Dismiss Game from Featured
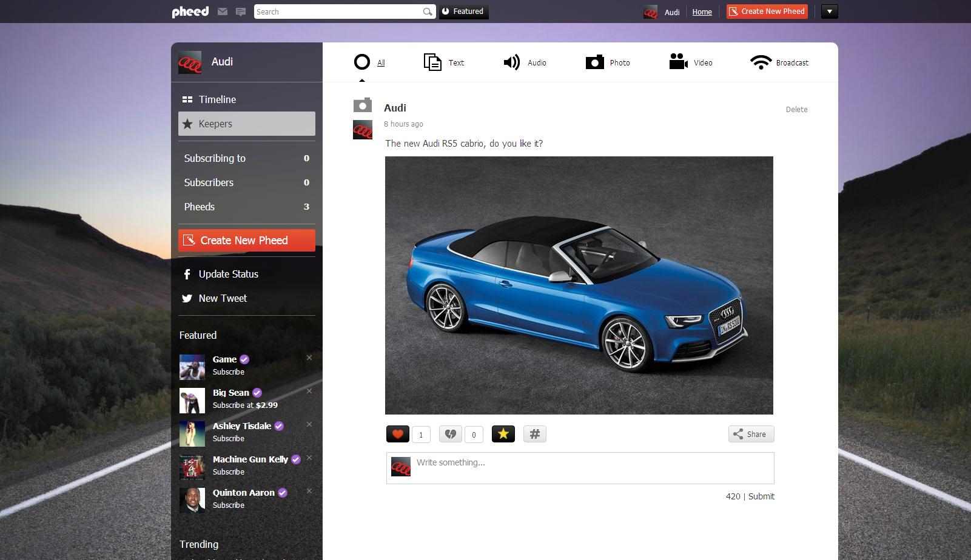The image size is (971, 560). [x=309, y=358]
